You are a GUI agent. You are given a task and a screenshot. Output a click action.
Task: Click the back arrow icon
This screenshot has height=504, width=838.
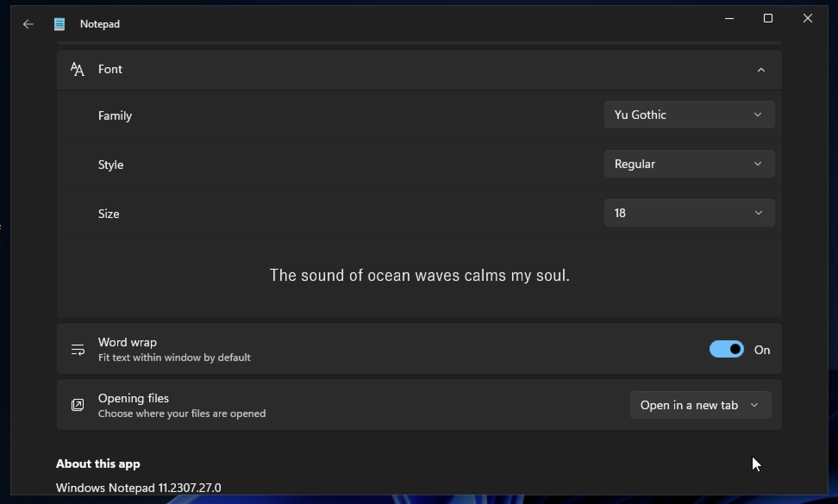tap(28, 24)
